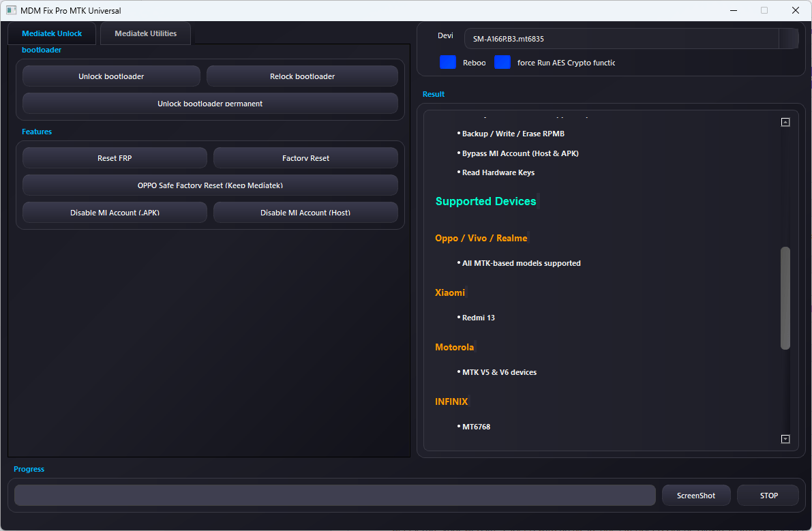Run OPPO Safe Factory Reset (Keep Mediatek)

[209, 185]
